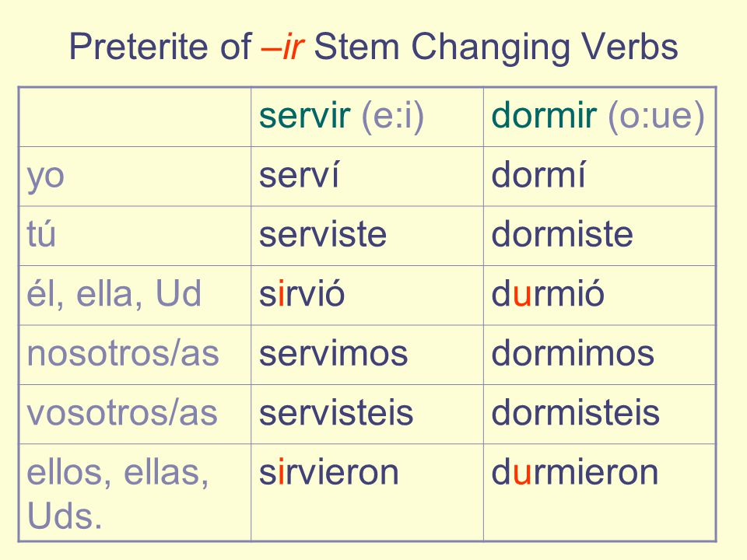Select the nosotros/as cell

point(135,355)
